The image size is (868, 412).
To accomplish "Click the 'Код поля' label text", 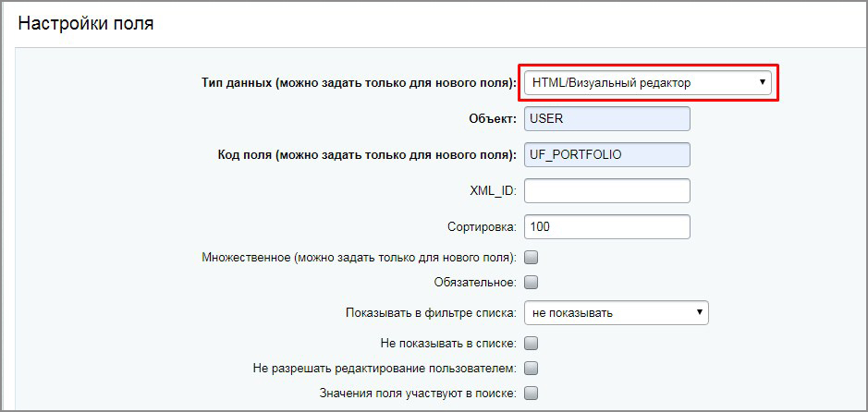I will tap(361, 154).
